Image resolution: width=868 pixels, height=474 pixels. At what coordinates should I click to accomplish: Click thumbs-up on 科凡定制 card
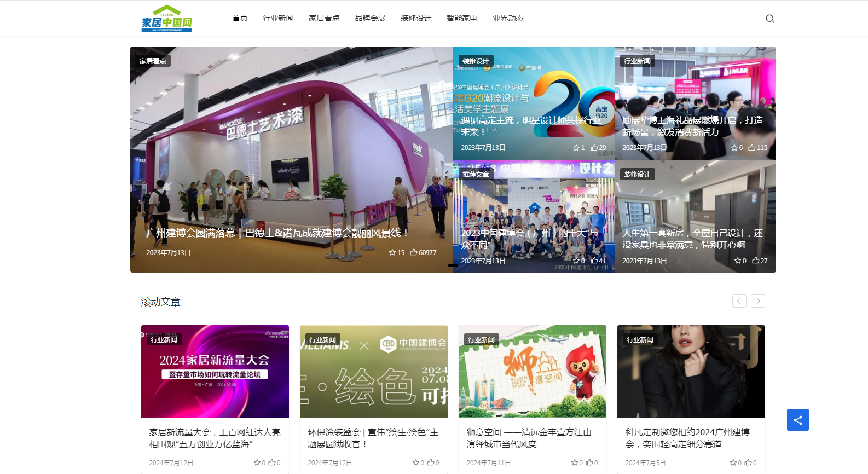(748, 463)
